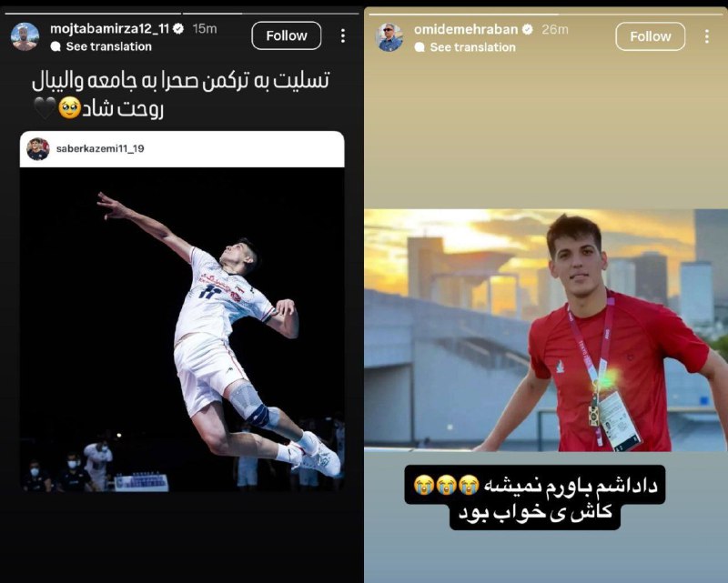
Task: Click verified badge next to mojtabamirza12_11
Action: (178, 29)
